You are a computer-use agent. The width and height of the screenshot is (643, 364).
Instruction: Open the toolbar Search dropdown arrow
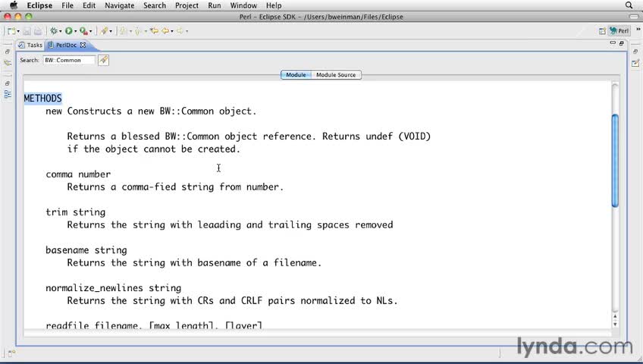tap(111, 31)
